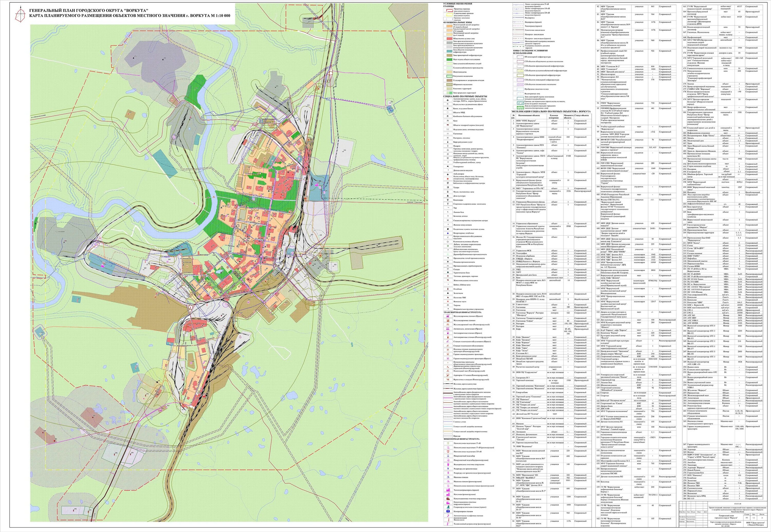Click the green Мест отдыха общего пользования swatch
Image resolution: width=771 pixels, height=532 pixels.
[450, 59]
